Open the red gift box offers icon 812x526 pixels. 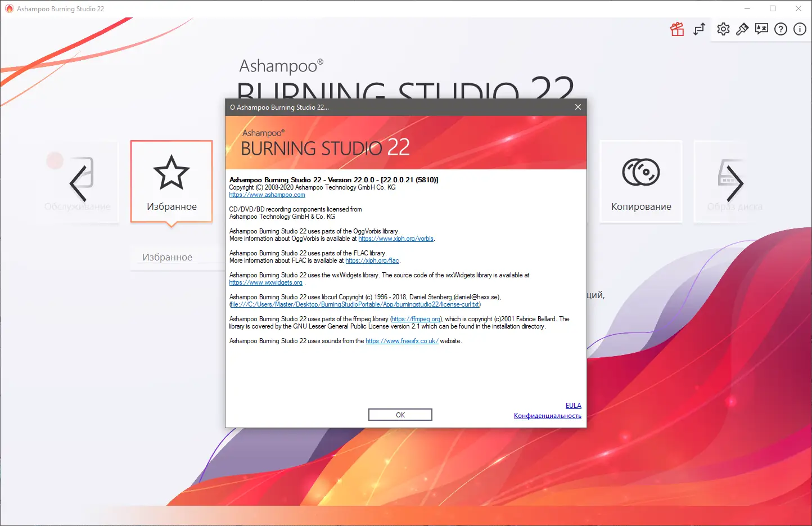677,29
